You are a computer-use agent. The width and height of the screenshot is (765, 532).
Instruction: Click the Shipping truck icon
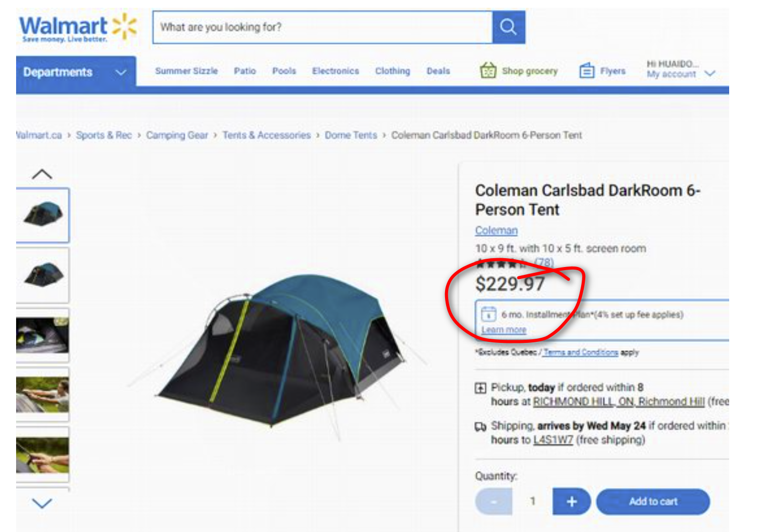pos(480,427)
